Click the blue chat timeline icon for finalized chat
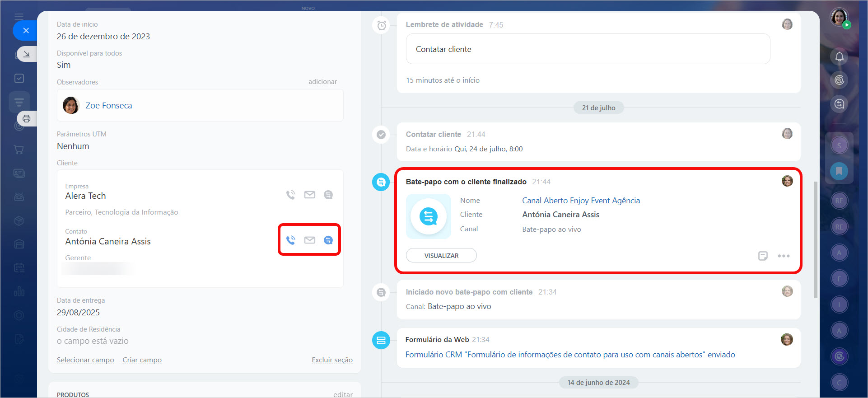Viewport: 868px width, 398px height. 381,182
